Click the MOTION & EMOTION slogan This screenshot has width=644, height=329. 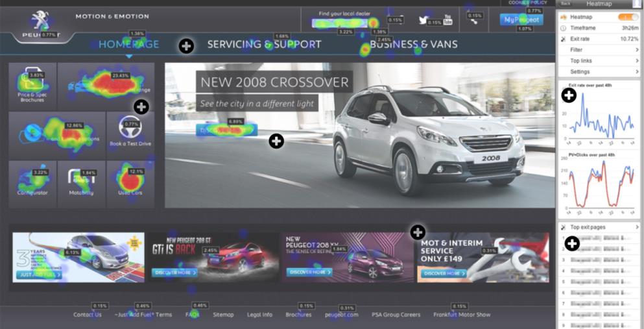pyautogui.click(x=112, y=17)
